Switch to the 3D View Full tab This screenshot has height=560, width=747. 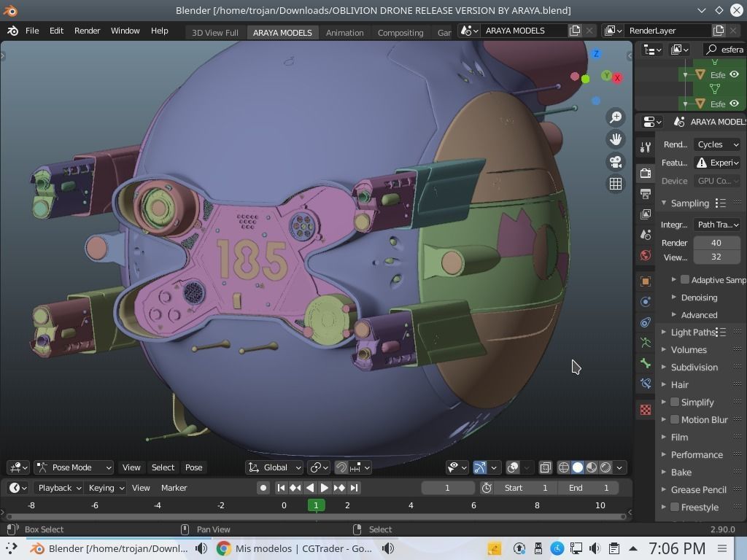tap(215, 32)
